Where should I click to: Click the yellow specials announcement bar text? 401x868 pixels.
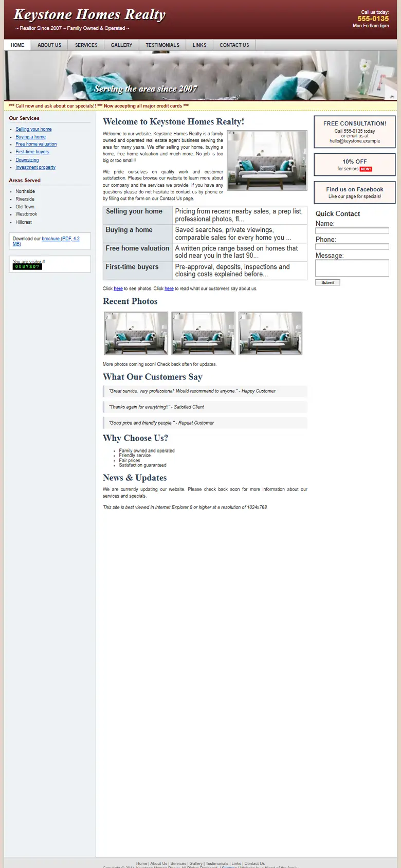pos(99,106)
